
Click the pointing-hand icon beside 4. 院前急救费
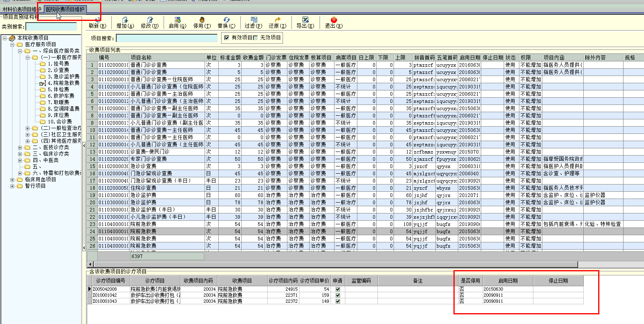[x=43, y=83]
